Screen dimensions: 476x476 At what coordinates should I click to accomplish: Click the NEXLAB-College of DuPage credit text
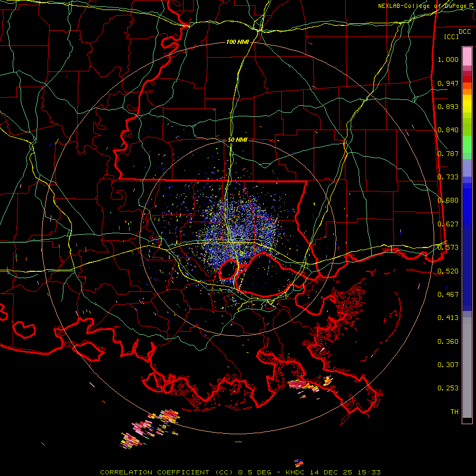coord(423,6)
